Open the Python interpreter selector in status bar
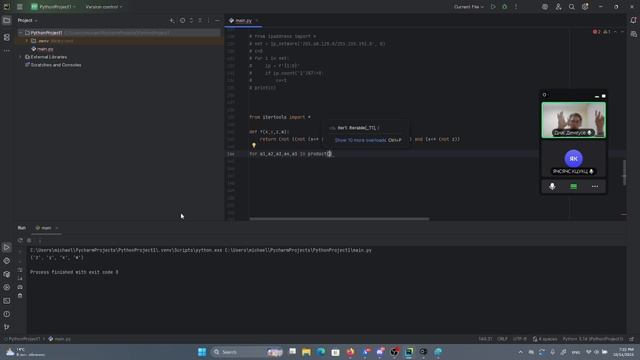 pyautogui.click(x=593, y=339)
